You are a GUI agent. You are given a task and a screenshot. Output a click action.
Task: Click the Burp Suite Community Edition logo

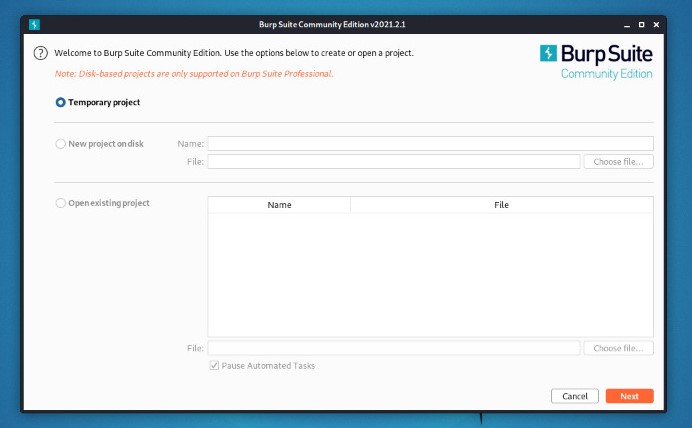(x=596, y=62)
